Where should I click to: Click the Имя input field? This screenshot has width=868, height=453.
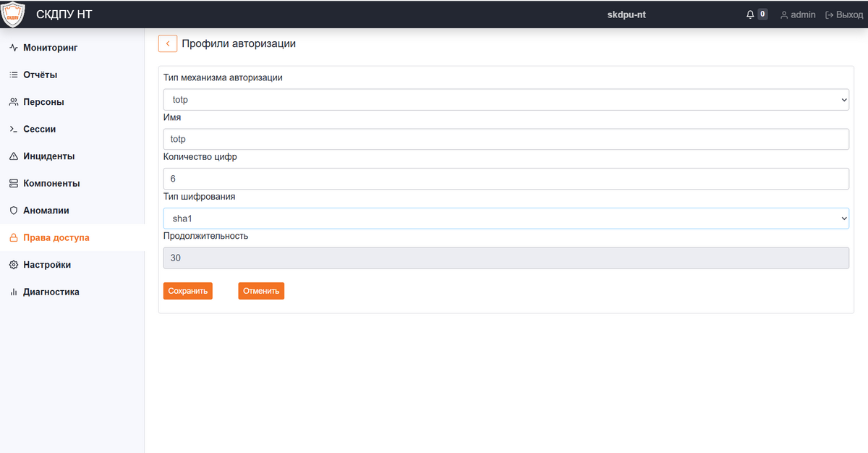tap(506, 139)
